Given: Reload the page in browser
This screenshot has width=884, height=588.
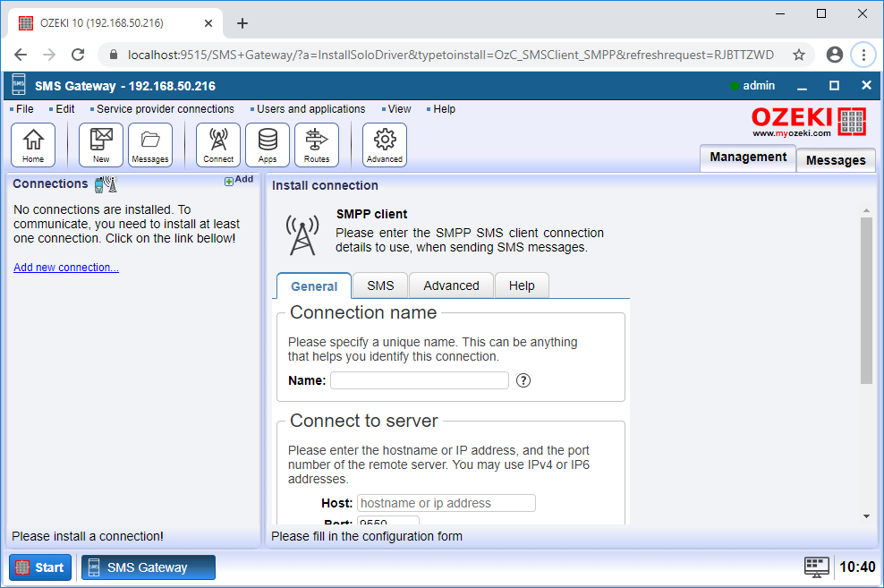Looking at the screenshot, I should pos(78,55).
